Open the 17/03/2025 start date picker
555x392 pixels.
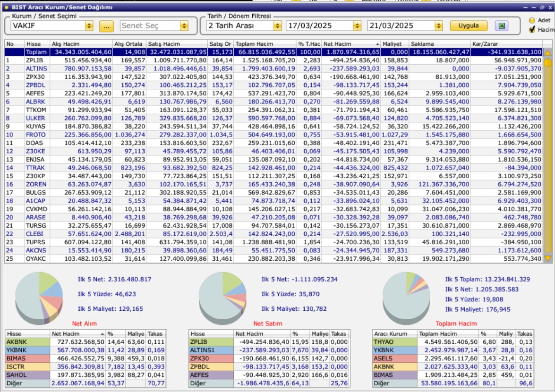[357, 26]
